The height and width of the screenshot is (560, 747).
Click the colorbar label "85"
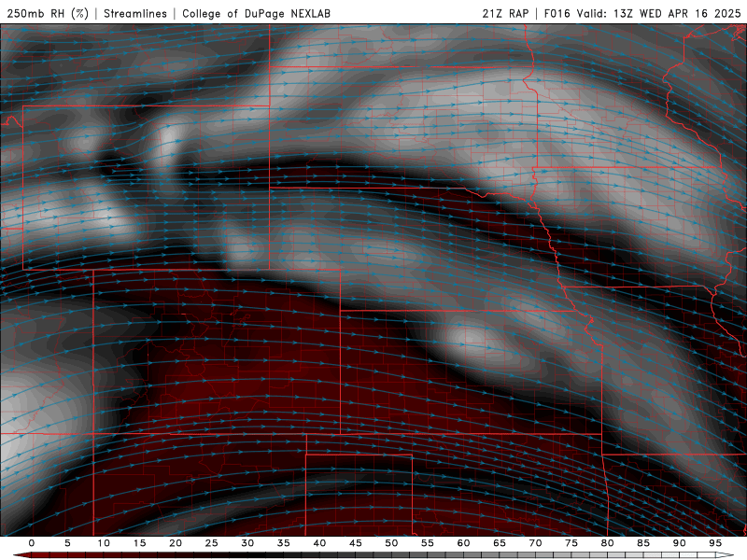(x=643, y=543)
